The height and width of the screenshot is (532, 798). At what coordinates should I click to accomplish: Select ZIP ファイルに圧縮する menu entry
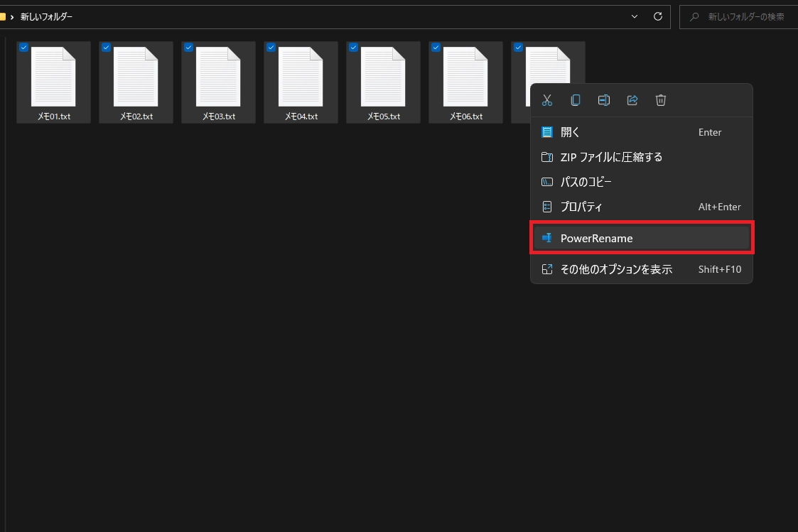pyautogui.click(x=611, y=157)
